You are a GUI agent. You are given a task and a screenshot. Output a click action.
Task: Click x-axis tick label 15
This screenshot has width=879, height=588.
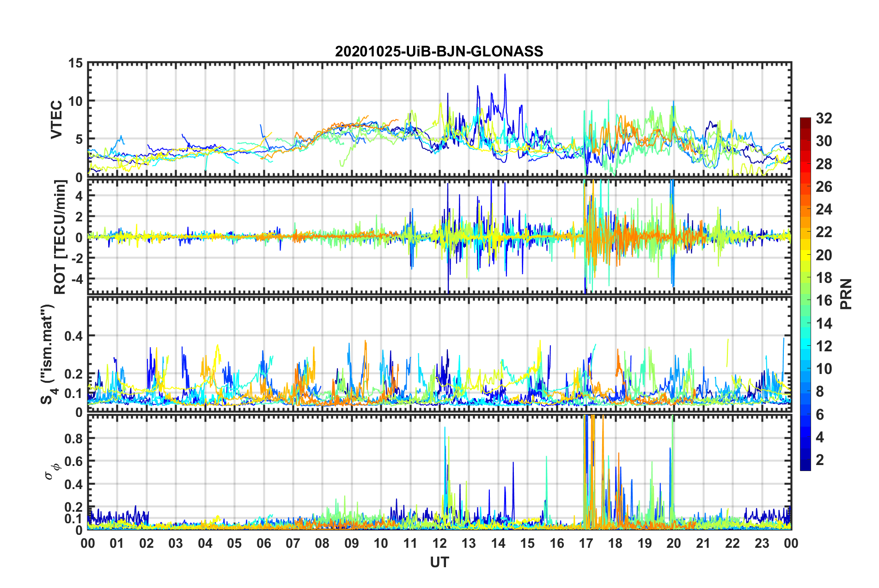pyautogui.click(x=527, y=543)
